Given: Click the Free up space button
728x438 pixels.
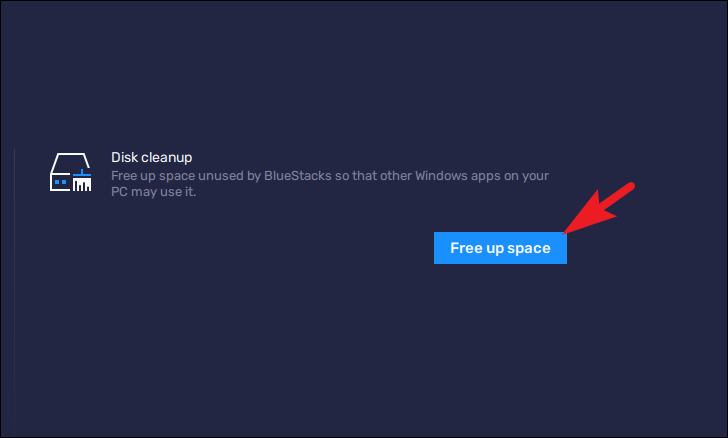Looking at the screenshot, I should click(500, 248).
